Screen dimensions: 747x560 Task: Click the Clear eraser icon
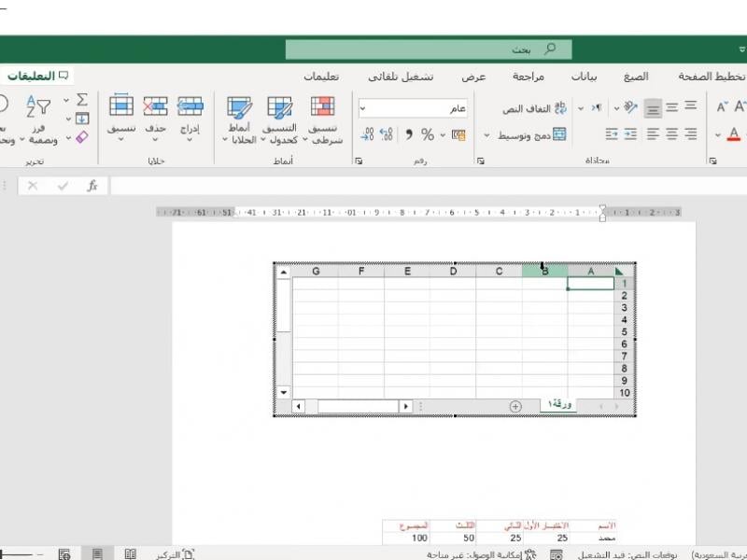(82, 136)
